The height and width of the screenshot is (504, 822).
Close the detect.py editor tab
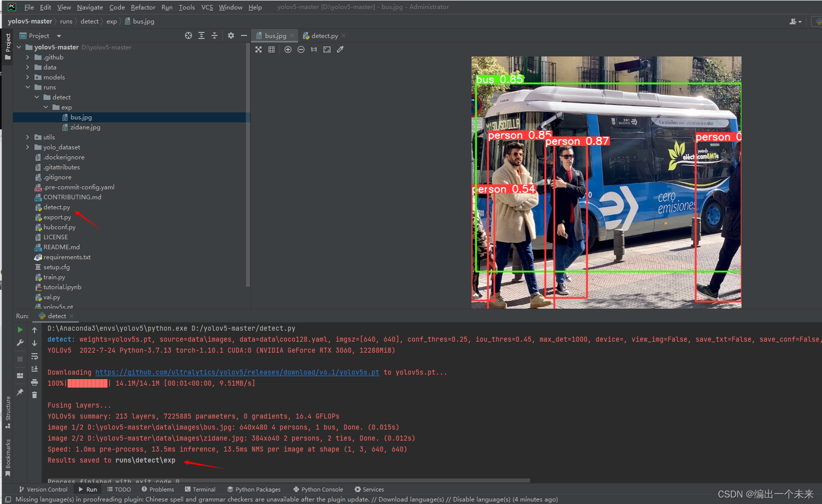pos(343,36)
